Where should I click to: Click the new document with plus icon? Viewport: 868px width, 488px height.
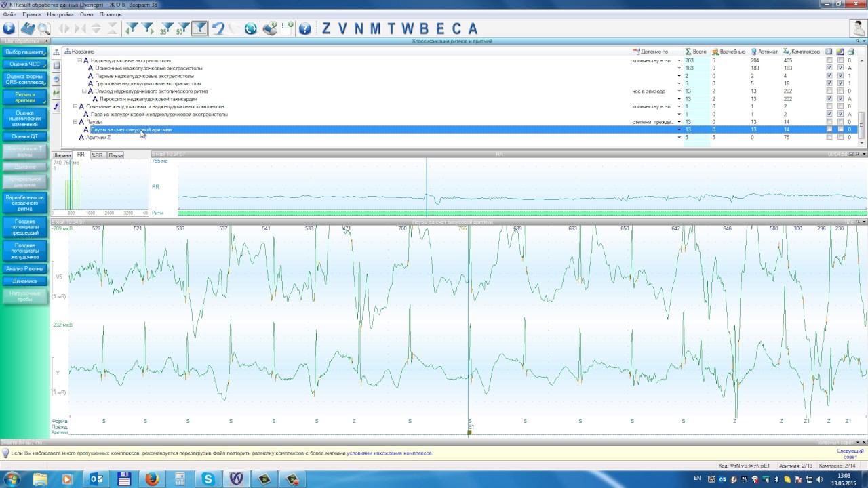point(287,28)
